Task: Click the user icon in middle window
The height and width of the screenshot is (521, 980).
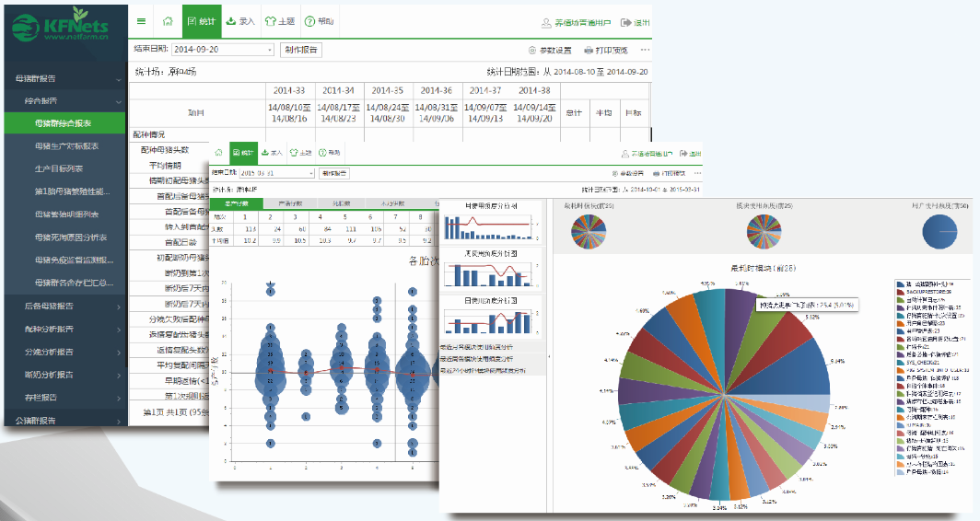Action: tap(625, 154)
